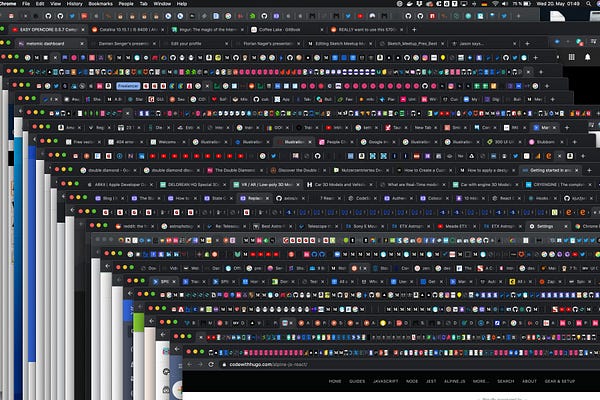Open the Window menu

(x=162, y=3)
